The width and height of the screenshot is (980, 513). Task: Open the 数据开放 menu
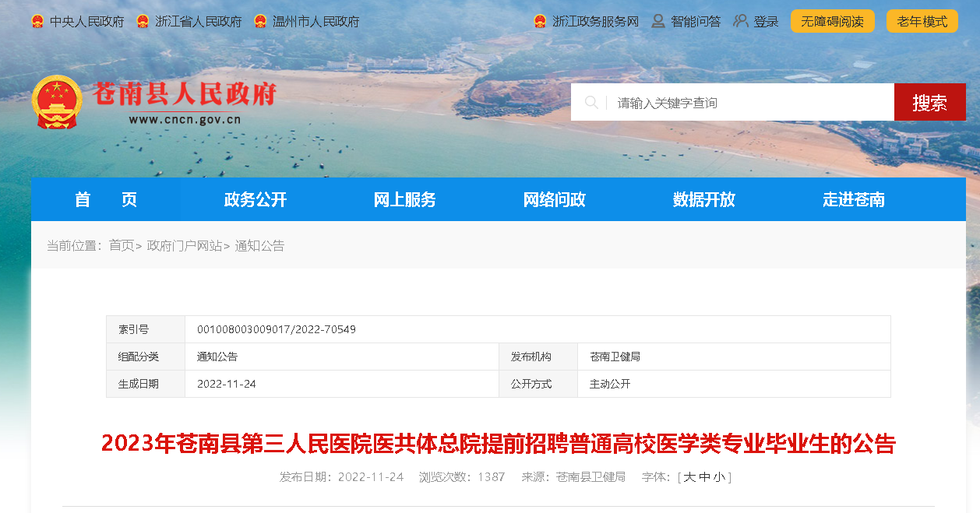point(704,199)
